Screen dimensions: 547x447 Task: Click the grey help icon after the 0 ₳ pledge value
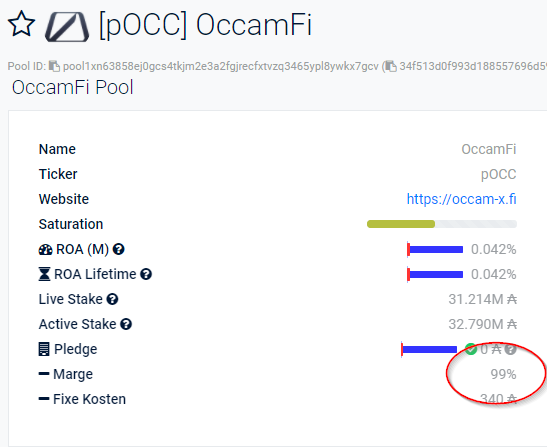tap(510, 349)
